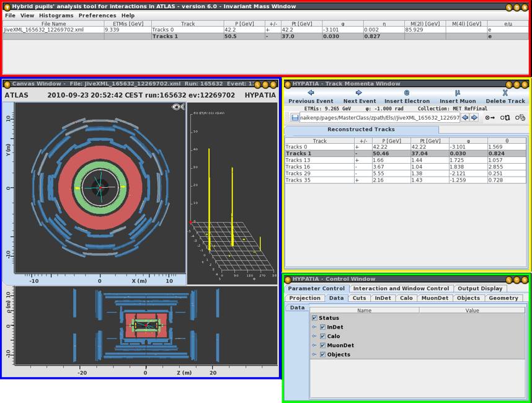
Task: Expand the Objects tree node
Action: [x=314, y=355]
